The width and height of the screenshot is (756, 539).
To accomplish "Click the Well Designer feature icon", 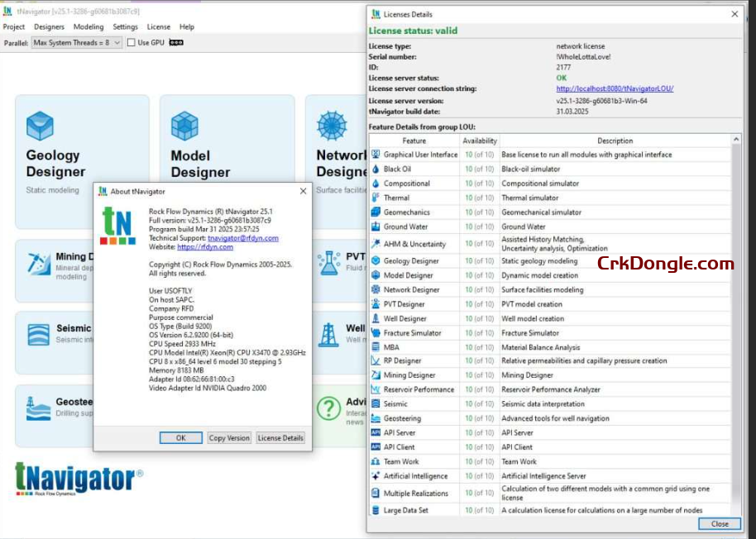I will (x=375, y=318).
